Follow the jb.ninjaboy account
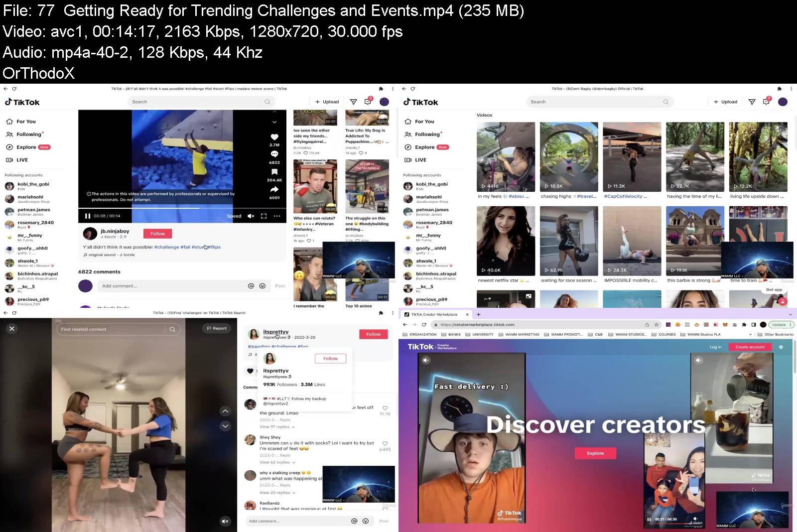This screenshot has height=532, width=797. pyautogui.click(x=157, y=233)
